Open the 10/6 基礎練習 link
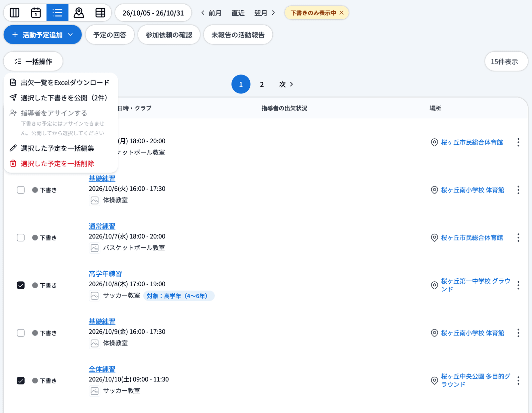This screenshot has height=413, width=532. (102, 179)
